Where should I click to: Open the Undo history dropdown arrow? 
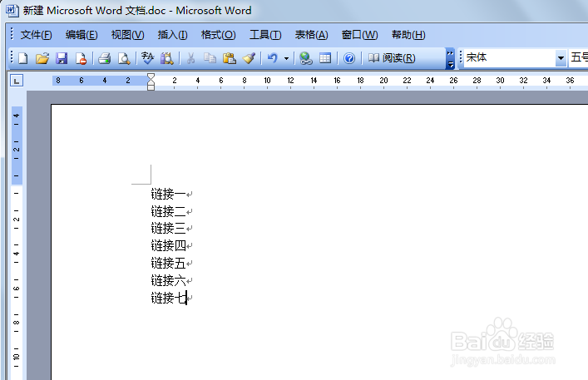tap(286, 58)
